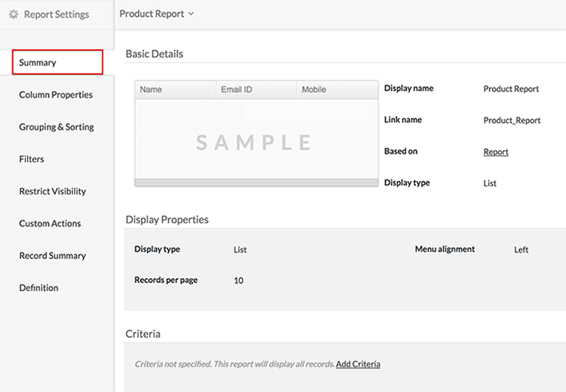566x392 pixels.
Task: Open Custom Actions settings
Action: pos(49,223)
